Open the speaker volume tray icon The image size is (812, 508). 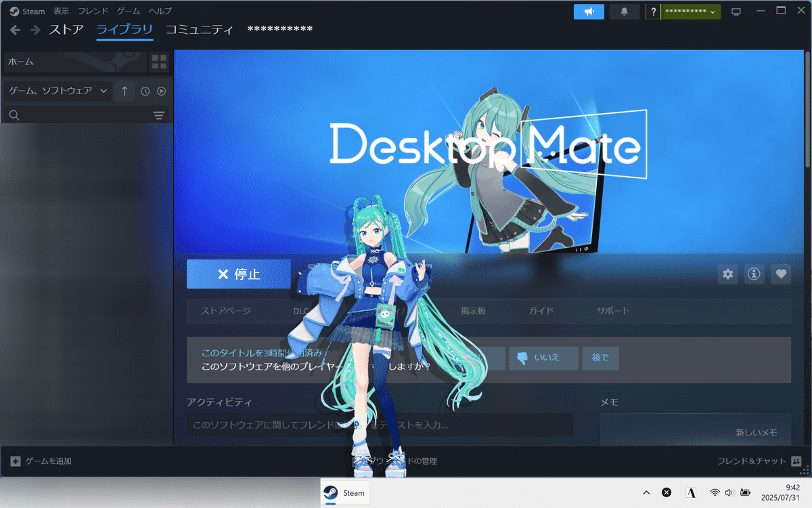[729, 492]
